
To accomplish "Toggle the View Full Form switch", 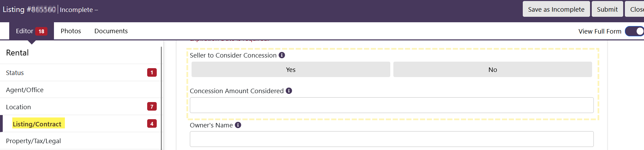I will [x=635, y=31].
